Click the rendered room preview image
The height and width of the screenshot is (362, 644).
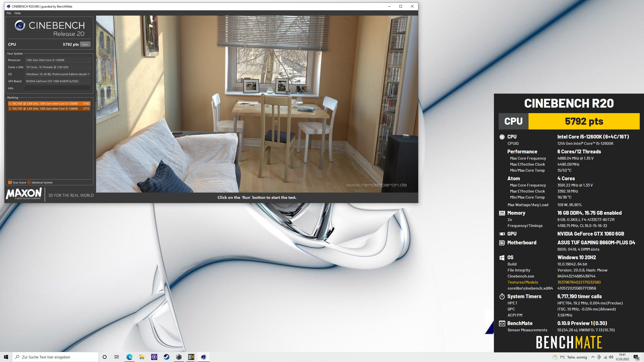(257, 104)
